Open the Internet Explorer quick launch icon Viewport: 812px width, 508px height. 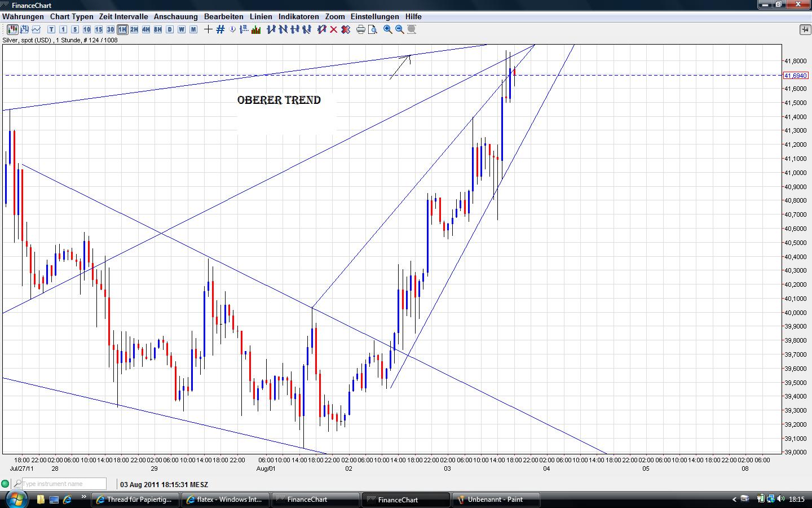click(x=67, y=500)
